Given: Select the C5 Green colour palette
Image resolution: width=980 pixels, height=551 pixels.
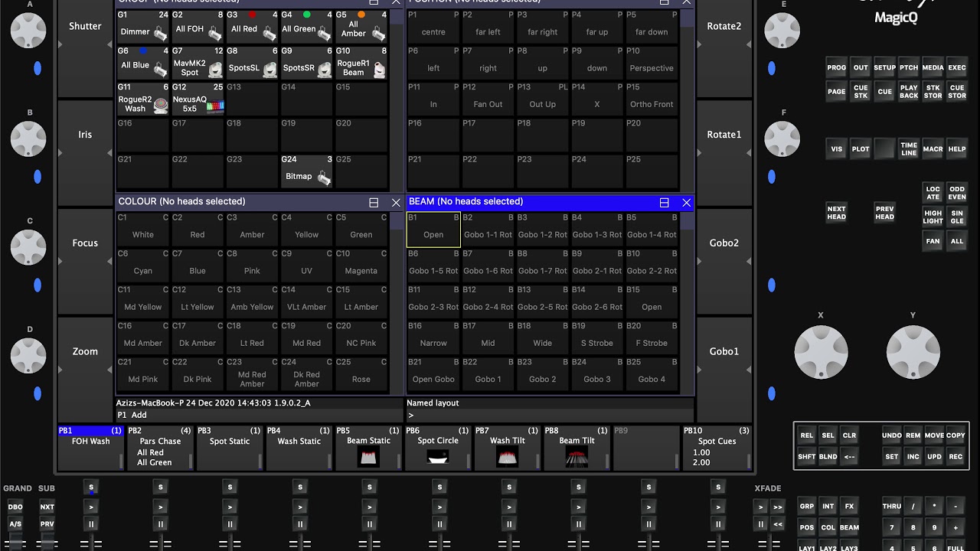Looking at the screenshot, I should pyautogui.click(x=361, y=228).
